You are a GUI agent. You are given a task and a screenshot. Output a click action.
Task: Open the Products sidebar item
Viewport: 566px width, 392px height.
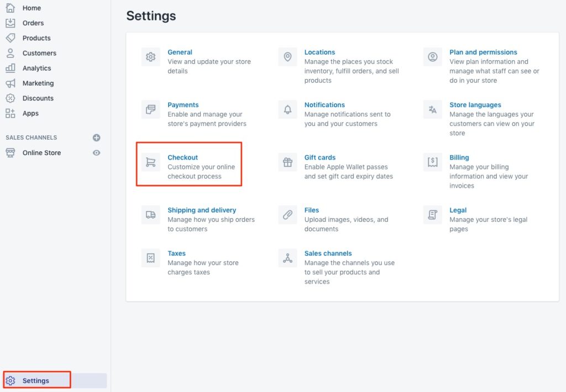point(36,38)
